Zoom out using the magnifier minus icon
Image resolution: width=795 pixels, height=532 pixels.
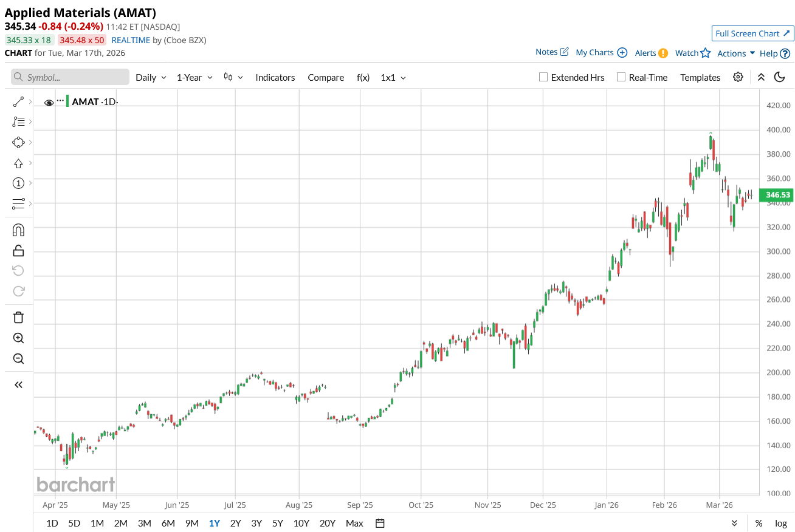(18, 359)
